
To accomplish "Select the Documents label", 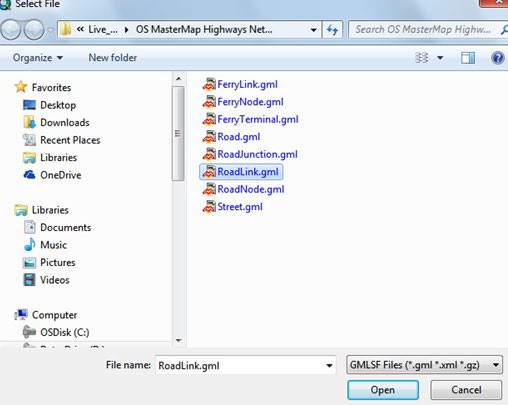I will click(66, 227).
